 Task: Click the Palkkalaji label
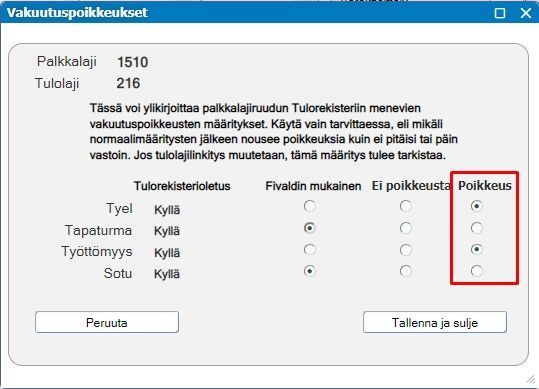tap(67, 62)
